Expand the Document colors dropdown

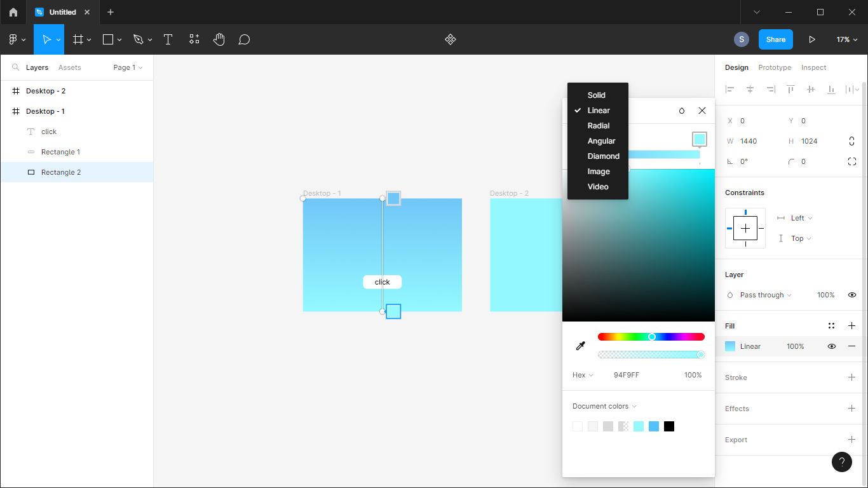pos(604,406)
